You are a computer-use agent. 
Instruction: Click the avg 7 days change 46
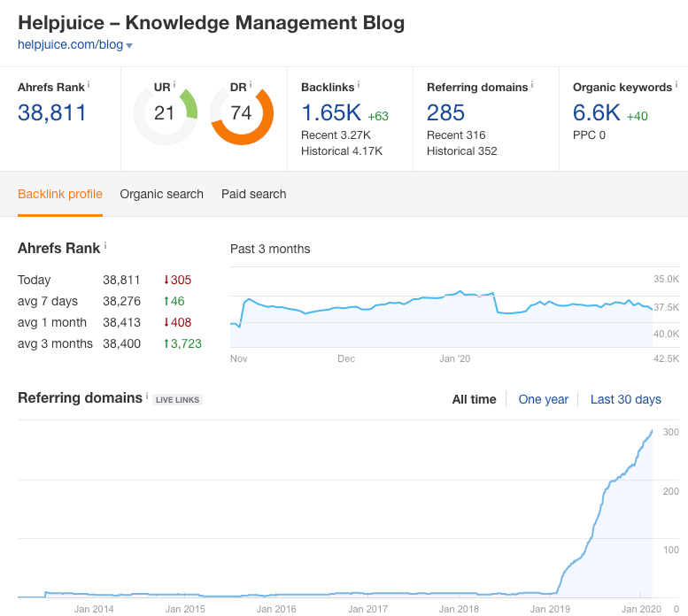click(x=174, y=301)
